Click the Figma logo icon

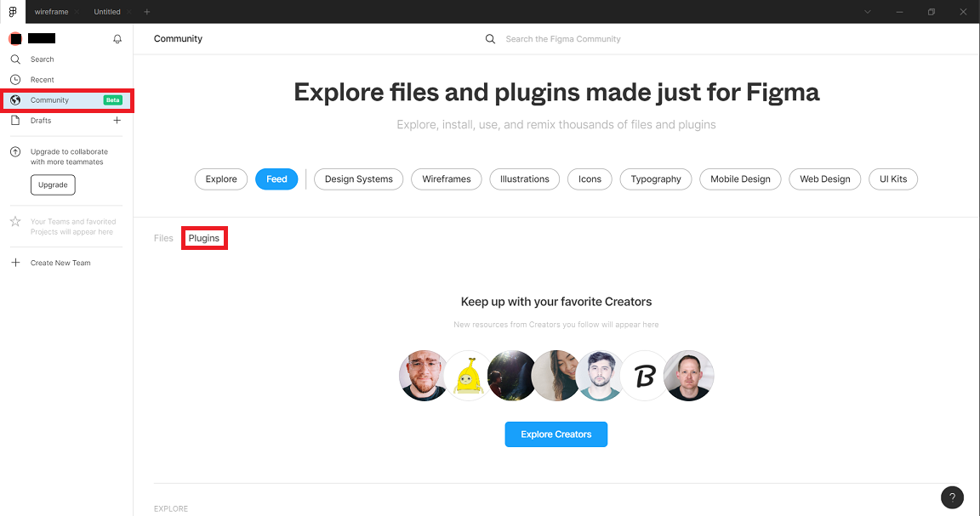point(12,12)
